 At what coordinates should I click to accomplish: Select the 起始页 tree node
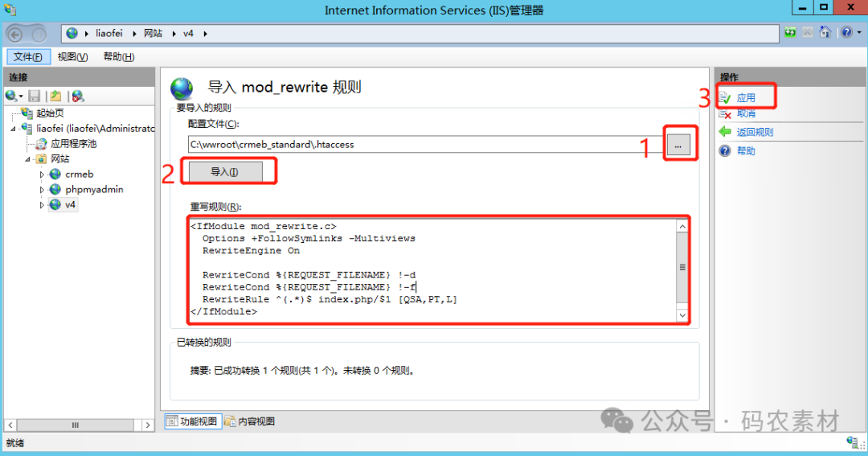tap(50, 113)
